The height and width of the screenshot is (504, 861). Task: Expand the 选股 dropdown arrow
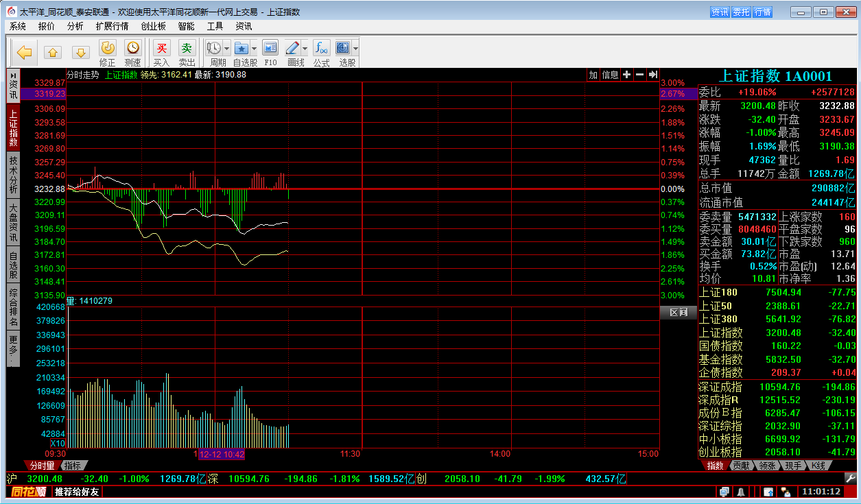355,49
